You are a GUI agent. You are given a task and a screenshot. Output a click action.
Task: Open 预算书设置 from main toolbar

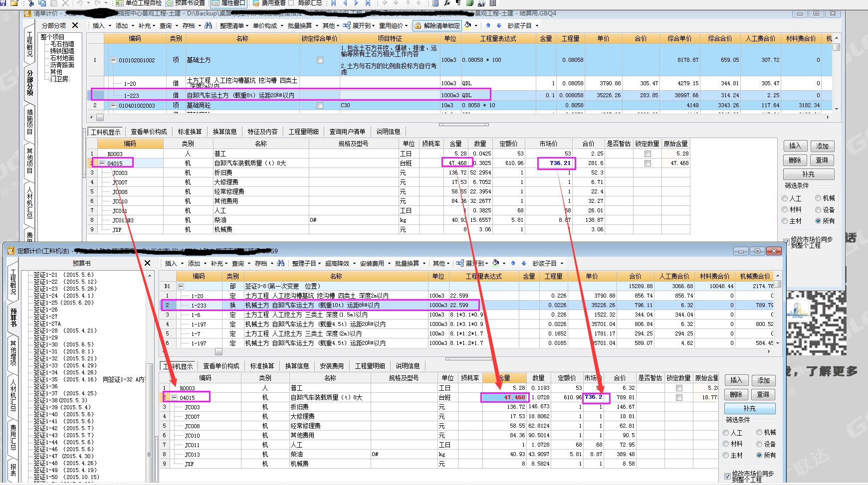(185, 3)
